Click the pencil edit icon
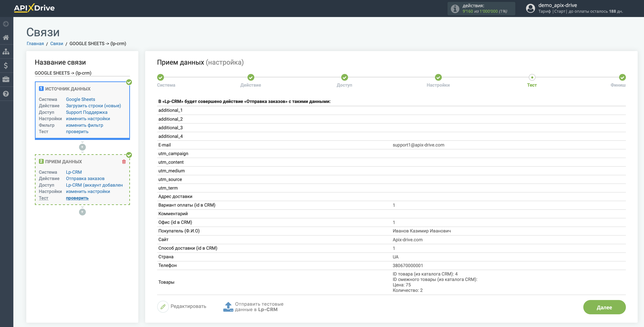The width and height of the screenshot is (644, 327). coord(163,306)
